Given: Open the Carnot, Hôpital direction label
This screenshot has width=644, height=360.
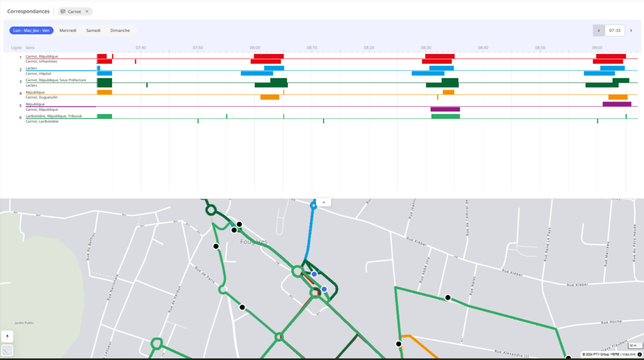Looking at the screenshot, I should (39, 73).
